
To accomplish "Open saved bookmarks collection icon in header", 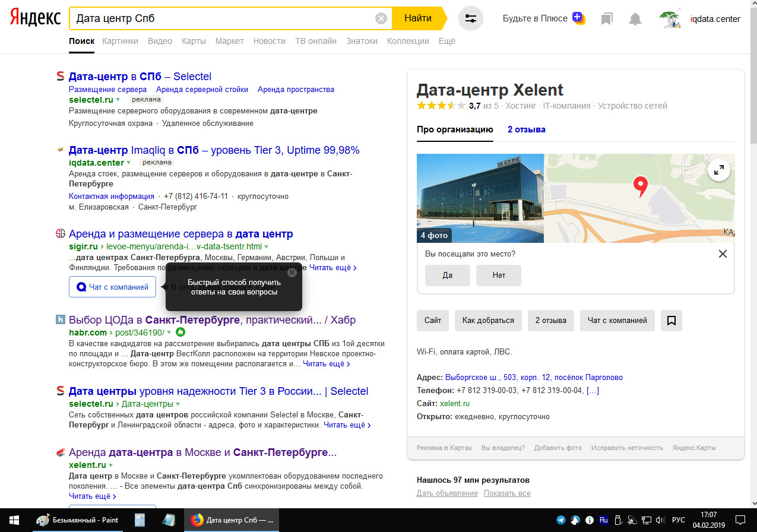I will pos(606,19).
